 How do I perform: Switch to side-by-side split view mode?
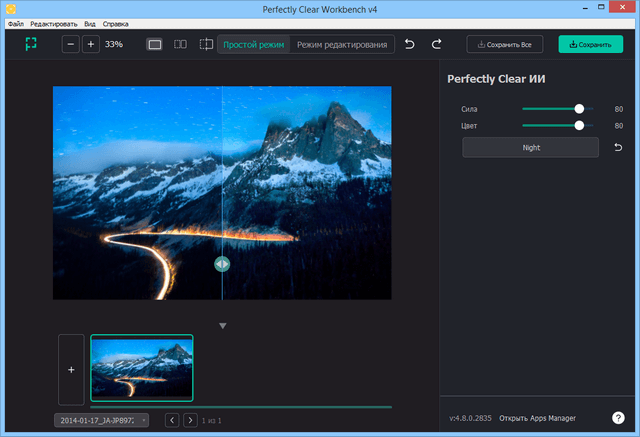(x=180, y=44)
